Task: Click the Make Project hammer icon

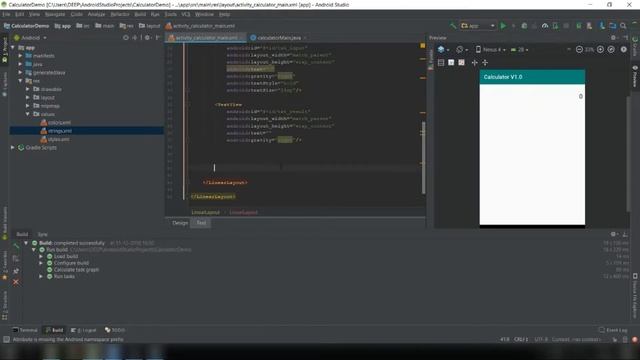Action: click(453, 26)
